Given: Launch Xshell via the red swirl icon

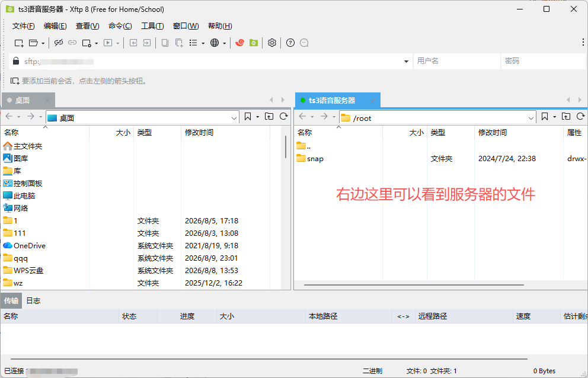Looking at the screenshot, I should pos(239,43).
